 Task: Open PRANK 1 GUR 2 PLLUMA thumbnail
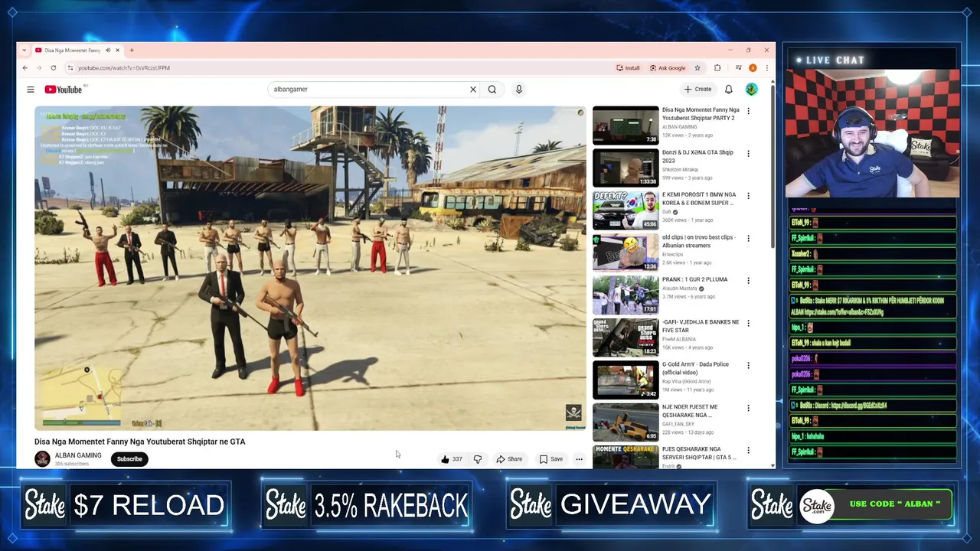[626, 295]
